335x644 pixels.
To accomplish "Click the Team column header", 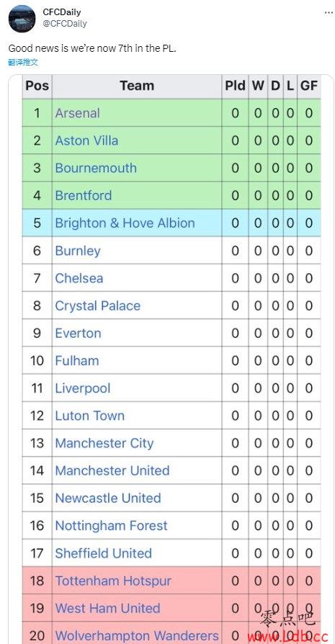I will (137, 86).
